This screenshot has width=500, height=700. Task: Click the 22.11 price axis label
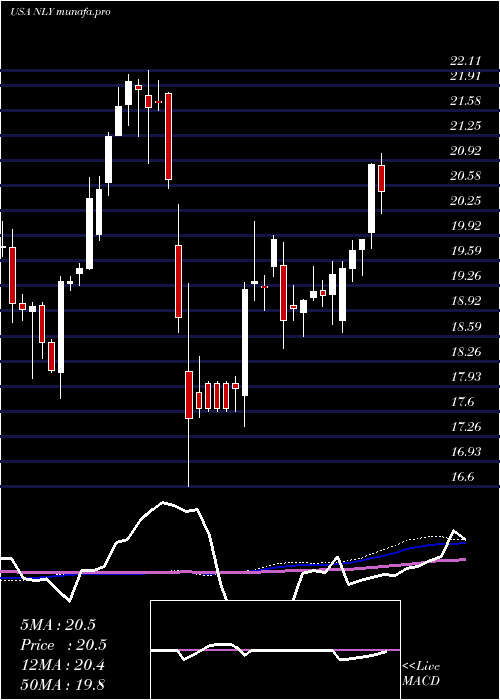(466, 62)
